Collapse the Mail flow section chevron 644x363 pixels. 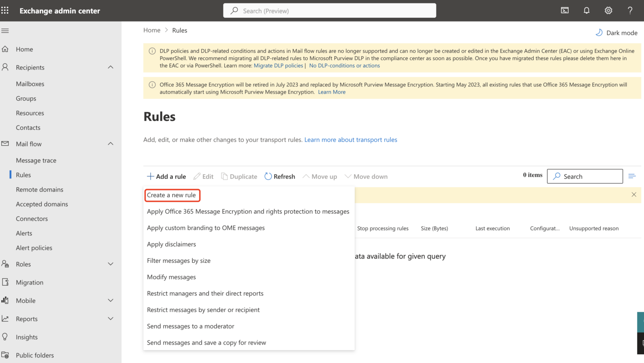point(111,144)
